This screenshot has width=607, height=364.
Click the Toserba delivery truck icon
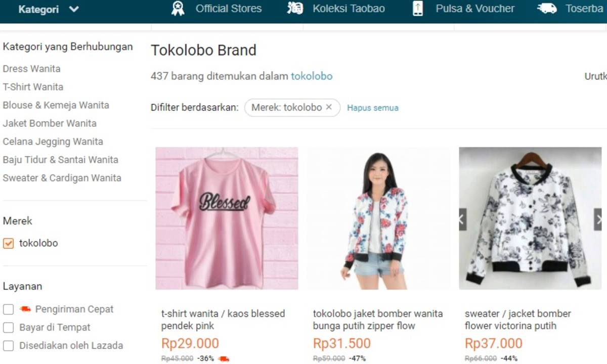[x=547, y=9]
